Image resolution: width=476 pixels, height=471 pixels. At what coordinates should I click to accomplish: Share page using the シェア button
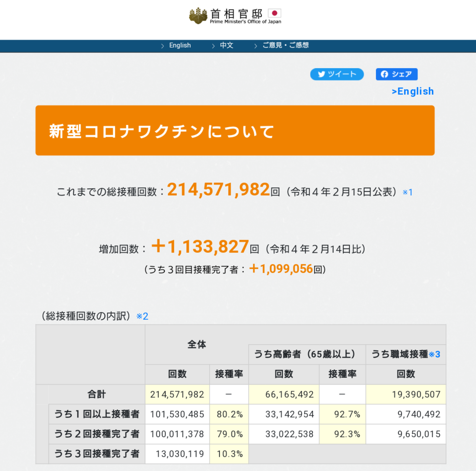tap(397, 74)
